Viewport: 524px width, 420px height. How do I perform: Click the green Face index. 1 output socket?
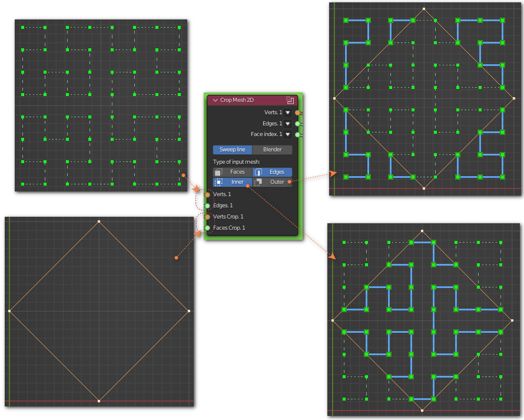(x=297, y=134)
